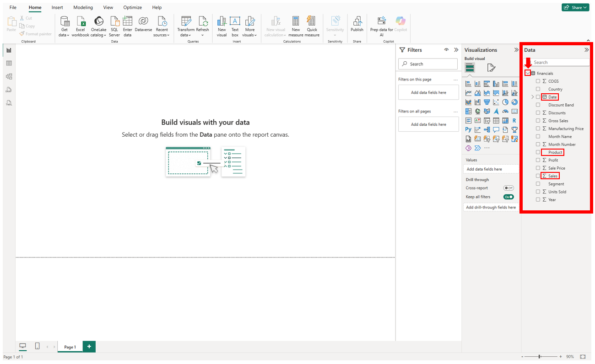Collapse the Visualizations pane
The width and height of the screenshot is (595, 364).
pyautogui.click(x=515, y=50)
